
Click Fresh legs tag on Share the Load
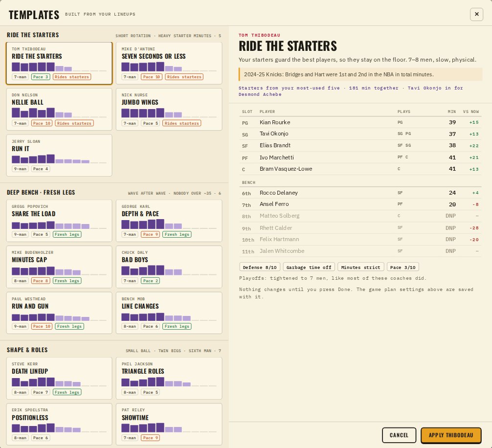[x=67, y=234]
